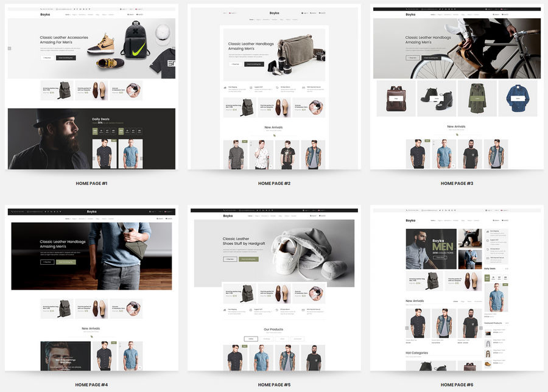The width and height of the screenshot is (548, 392).
Task: Click the green hero button in Home Page #4
Action: click(x=66, y=262)
